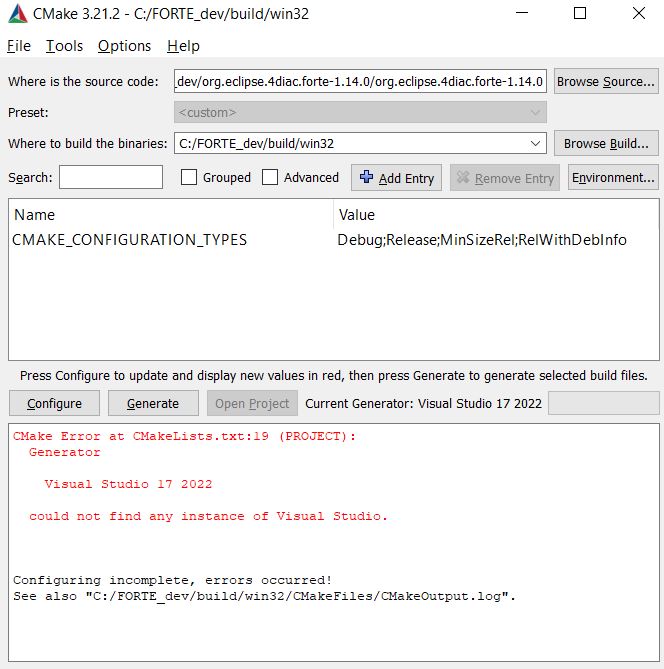Open the Options menu
The width and height of the screenshot is (664, 669).
pyautogui.click(x=124, y=46)
